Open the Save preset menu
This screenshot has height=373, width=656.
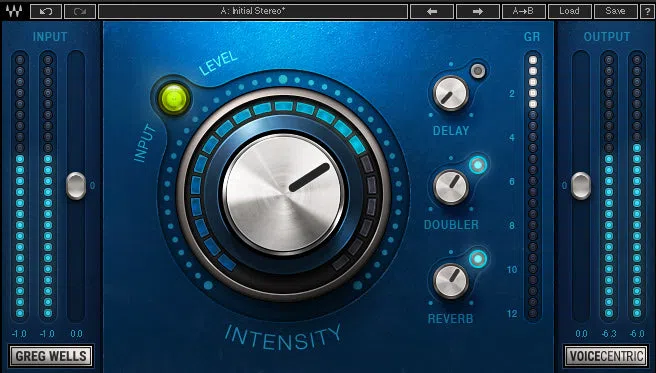point(615,11)
